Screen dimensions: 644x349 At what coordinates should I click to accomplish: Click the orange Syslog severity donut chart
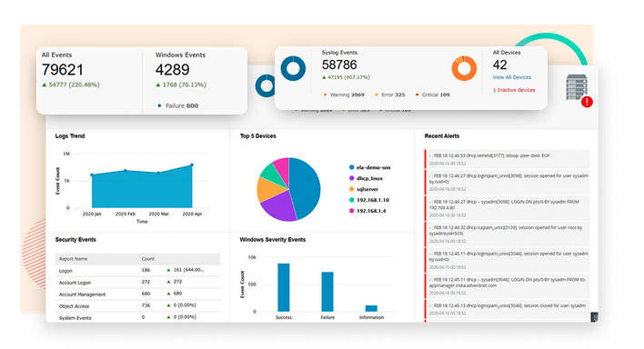(464, 68)
